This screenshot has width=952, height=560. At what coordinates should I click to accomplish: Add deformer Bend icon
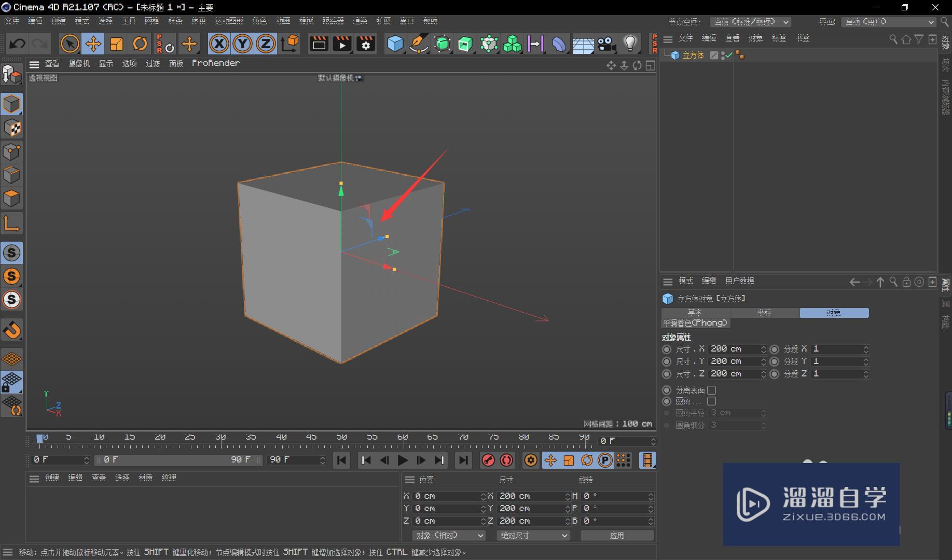[559, 44]
